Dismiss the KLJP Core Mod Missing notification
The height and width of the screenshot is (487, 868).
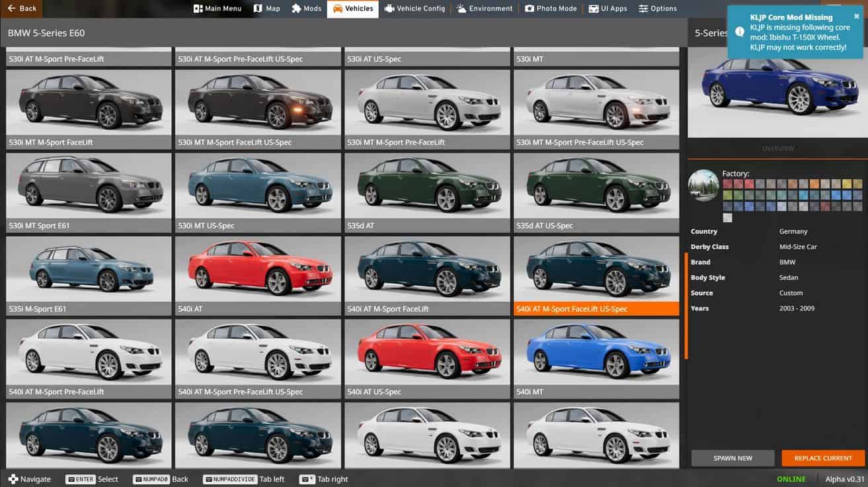point(857,17)
